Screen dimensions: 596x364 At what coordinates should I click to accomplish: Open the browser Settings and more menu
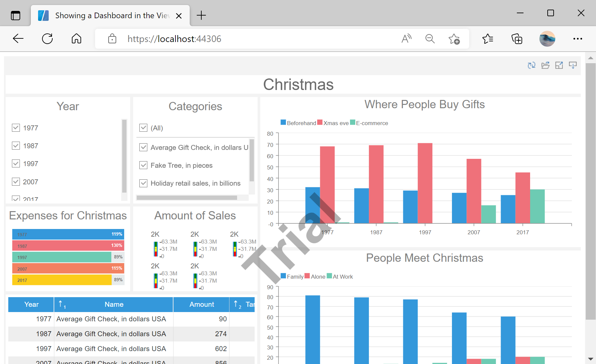pyautogui.click(x=577, y=39)
